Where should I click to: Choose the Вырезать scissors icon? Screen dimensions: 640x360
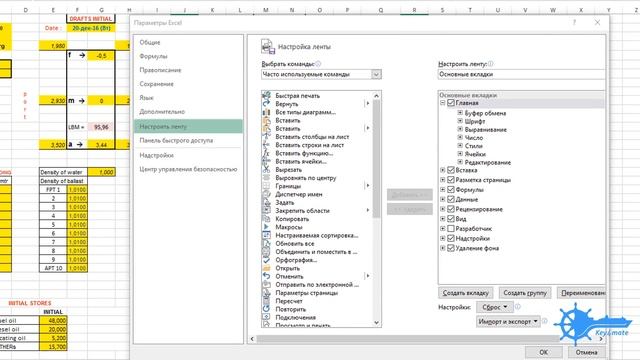[266, 169]
